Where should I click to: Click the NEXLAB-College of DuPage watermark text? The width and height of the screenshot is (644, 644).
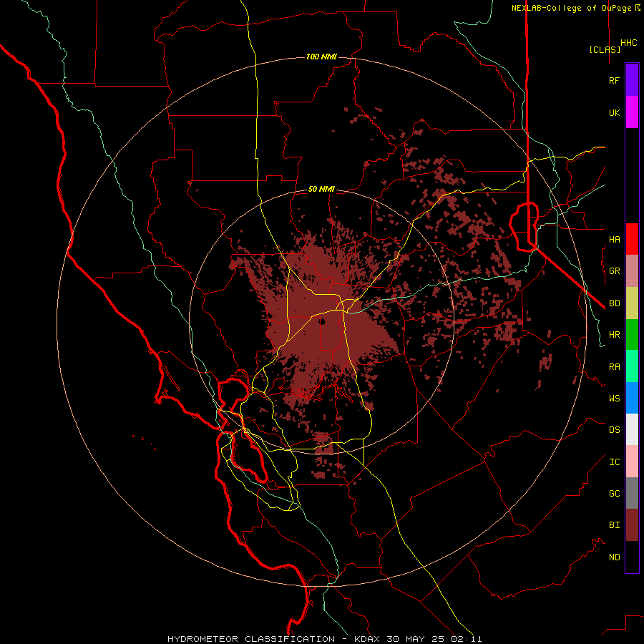point(571,8)
